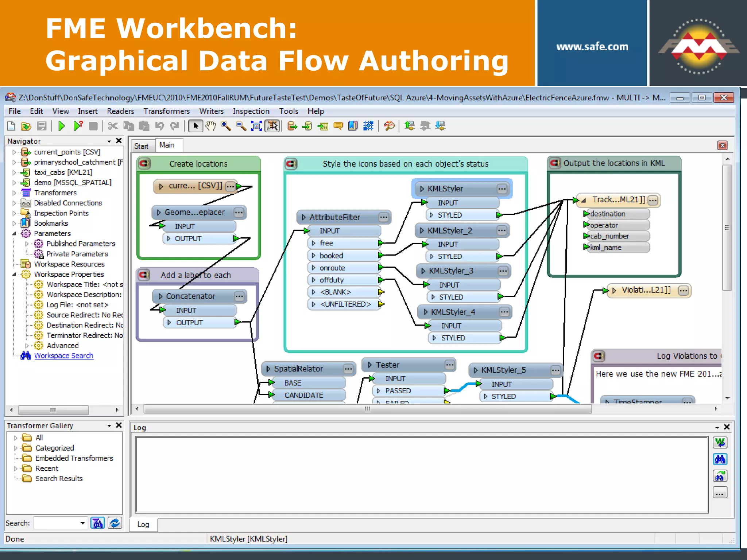Viewport: 747px width, 560px height.
Task: Click the Add Writer toolbar icon
Action: coord(307,126)
